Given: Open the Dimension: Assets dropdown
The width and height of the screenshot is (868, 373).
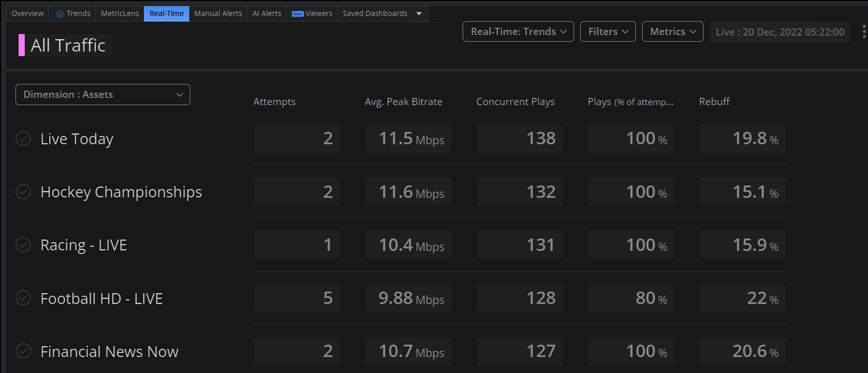Looking at the screenshot, I should click(x=103, y=95).
